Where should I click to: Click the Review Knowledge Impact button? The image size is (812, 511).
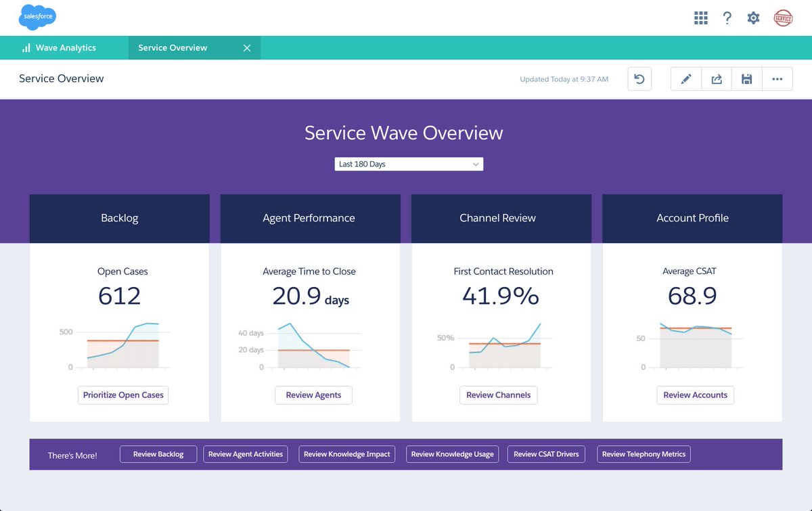click(346, 454)
